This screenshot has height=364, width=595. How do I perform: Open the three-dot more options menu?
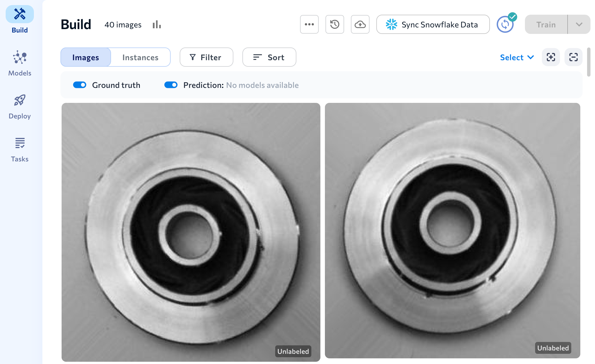[x=309, y=24]
